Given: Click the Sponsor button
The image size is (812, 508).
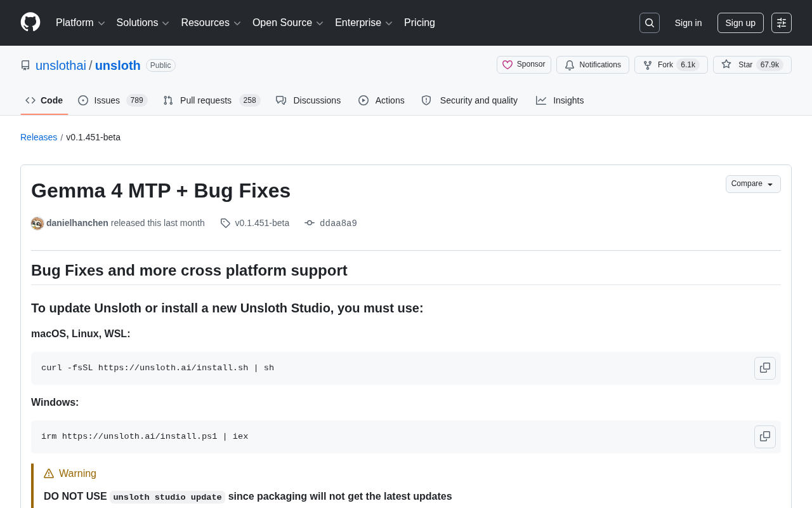Looking at the screenshot, I should (524, 65).
